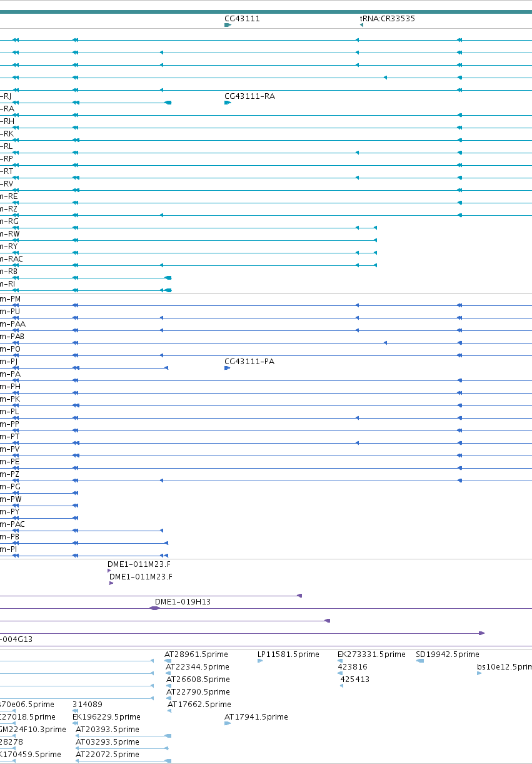532x764 pixels.
Task: Select the tRNA:CR33535 gene label
Action: 388,19
